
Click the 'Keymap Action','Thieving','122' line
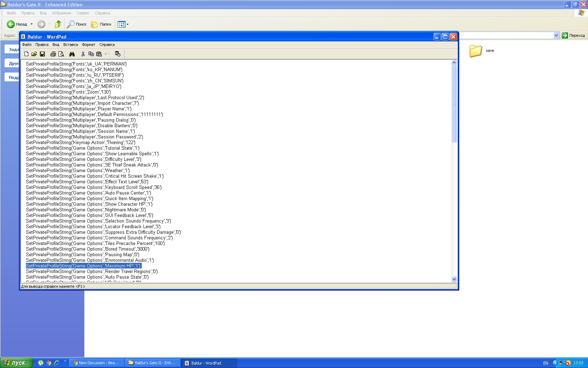pos(80,142)
